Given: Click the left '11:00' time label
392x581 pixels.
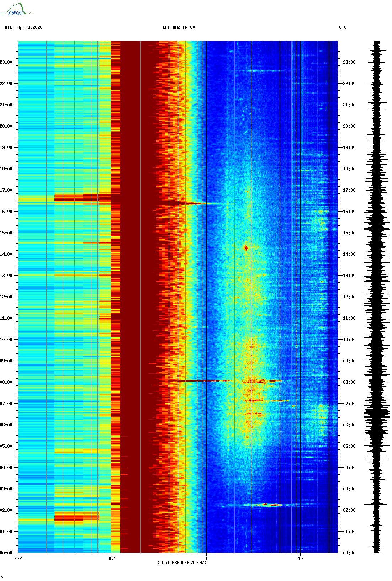Looking at the screenshot, I should tap(6, 318).
